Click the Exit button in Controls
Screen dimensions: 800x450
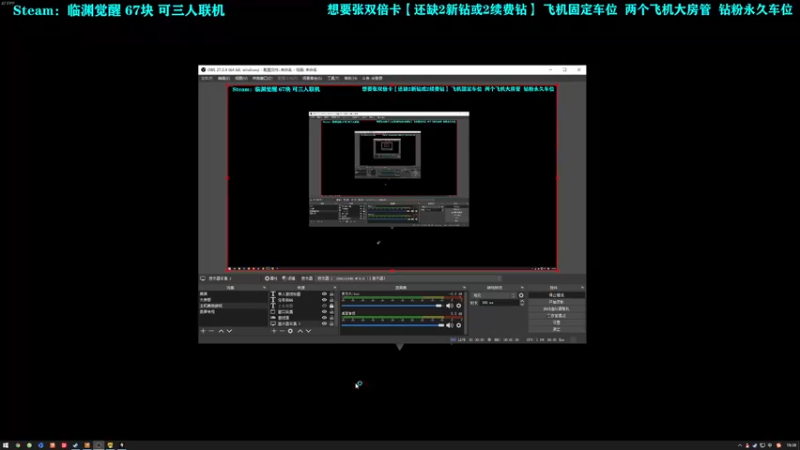556,329
